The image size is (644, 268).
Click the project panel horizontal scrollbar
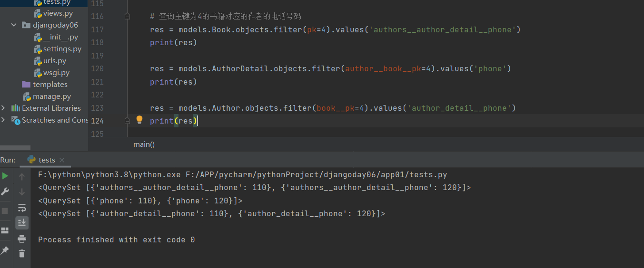(15, 148)
